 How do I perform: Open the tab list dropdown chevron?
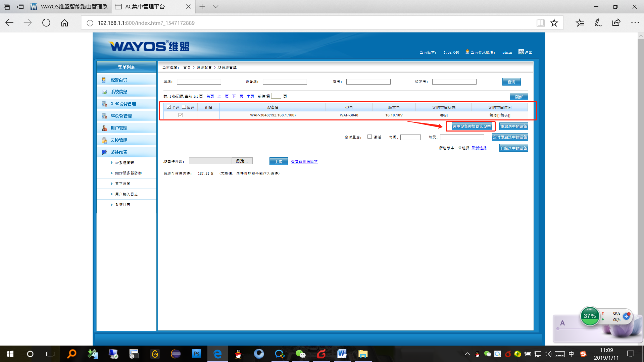point(215,7)
